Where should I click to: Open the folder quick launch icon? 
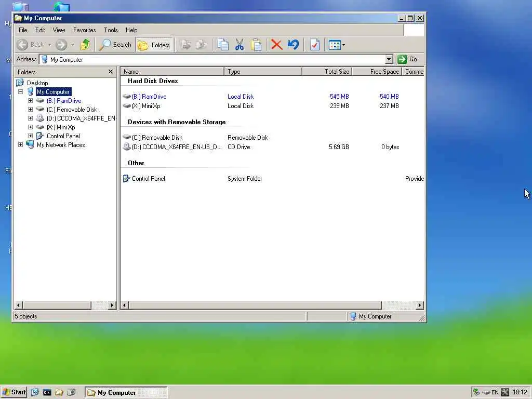tap(59, 392)
